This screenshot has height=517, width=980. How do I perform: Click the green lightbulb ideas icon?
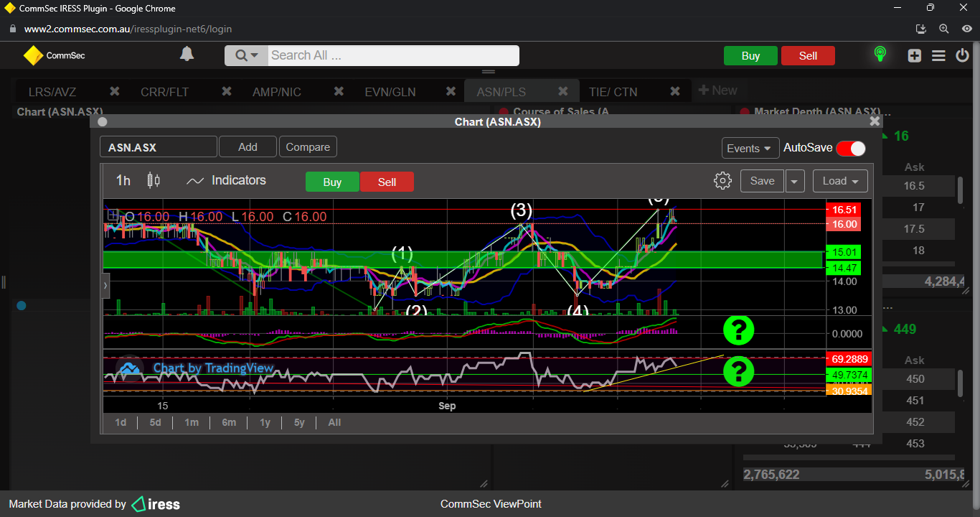pyautogui.click(x=880, y=55)
